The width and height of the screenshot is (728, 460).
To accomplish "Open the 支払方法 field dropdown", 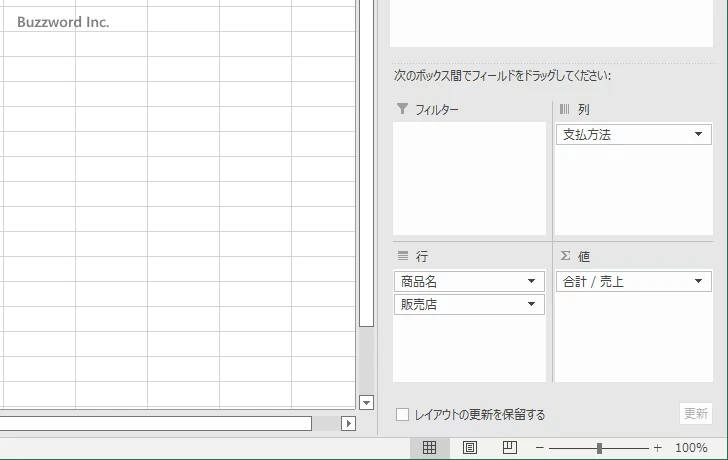I will (x=698, y=135).
